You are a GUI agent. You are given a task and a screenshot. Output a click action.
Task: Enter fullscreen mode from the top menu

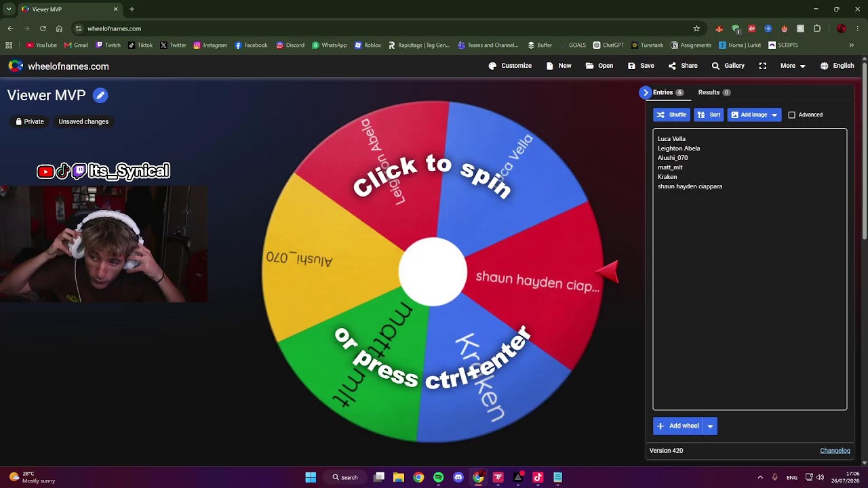(x=763, y=66)
